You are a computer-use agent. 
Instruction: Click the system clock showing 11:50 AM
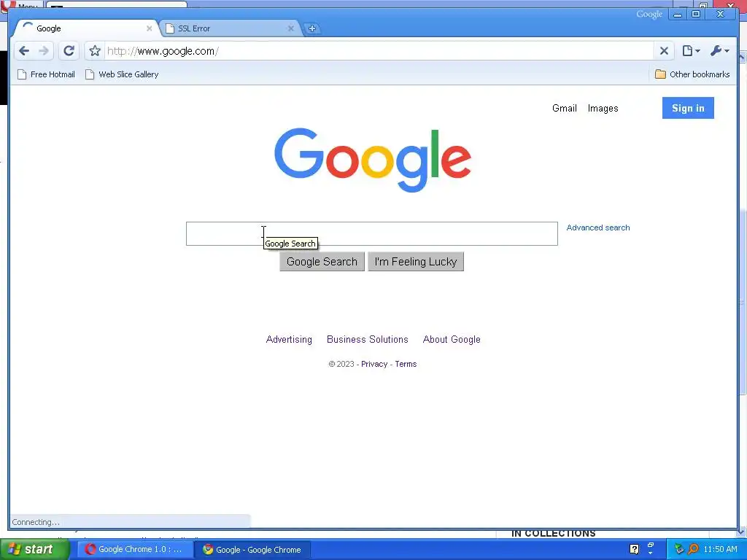(x=720, y=549)
